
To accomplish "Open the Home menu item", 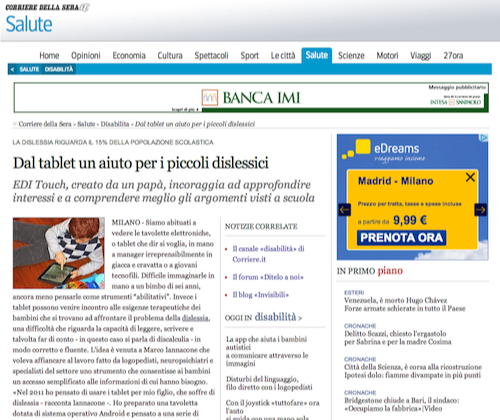I will 49,55.
